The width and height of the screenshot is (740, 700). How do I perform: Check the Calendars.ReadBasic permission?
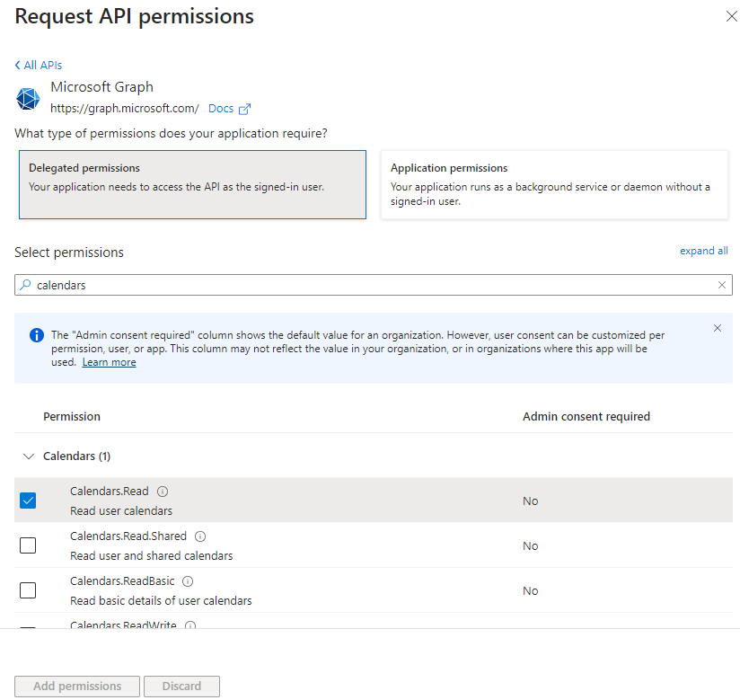tap(28, 590)
